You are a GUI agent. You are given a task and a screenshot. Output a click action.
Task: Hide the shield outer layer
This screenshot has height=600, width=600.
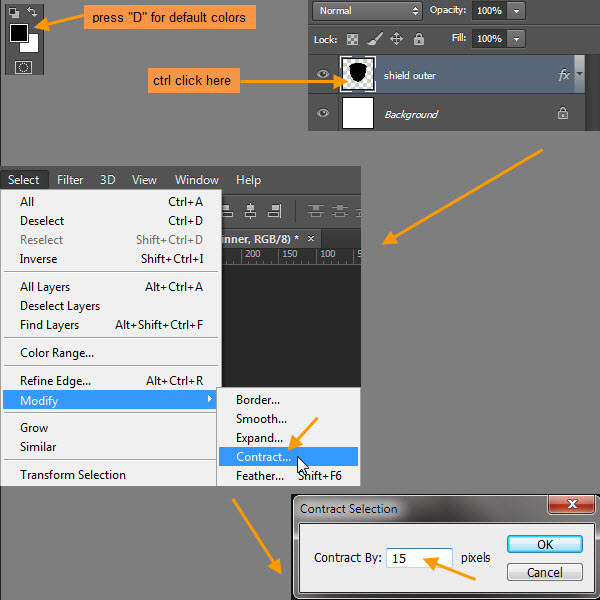[x=323, y=75]
